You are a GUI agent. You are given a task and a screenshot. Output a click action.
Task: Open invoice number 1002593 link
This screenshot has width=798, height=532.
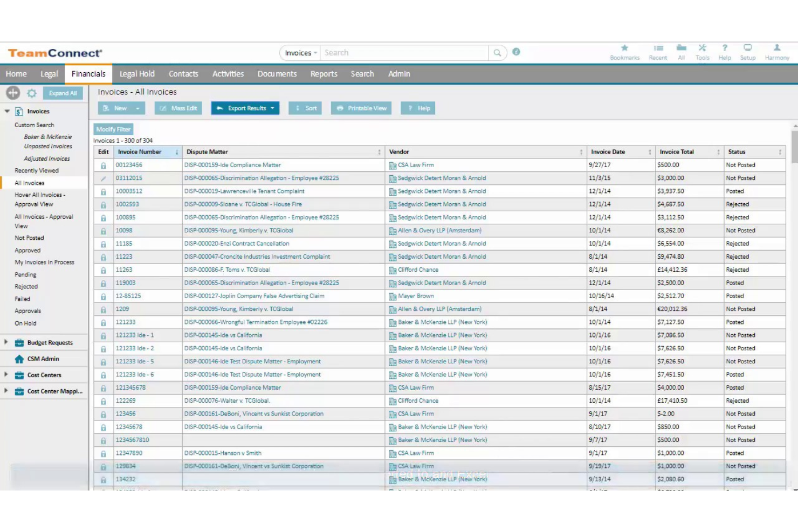point(127,204)
